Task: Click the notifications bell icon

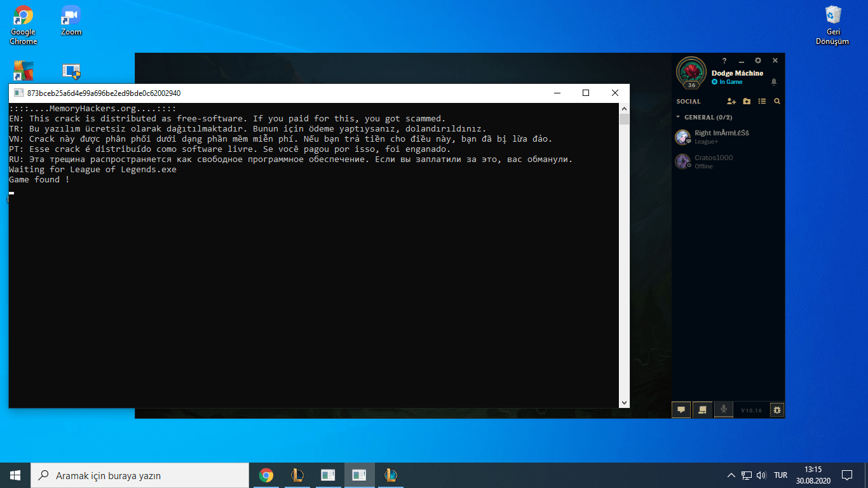Action: [774, 82]
